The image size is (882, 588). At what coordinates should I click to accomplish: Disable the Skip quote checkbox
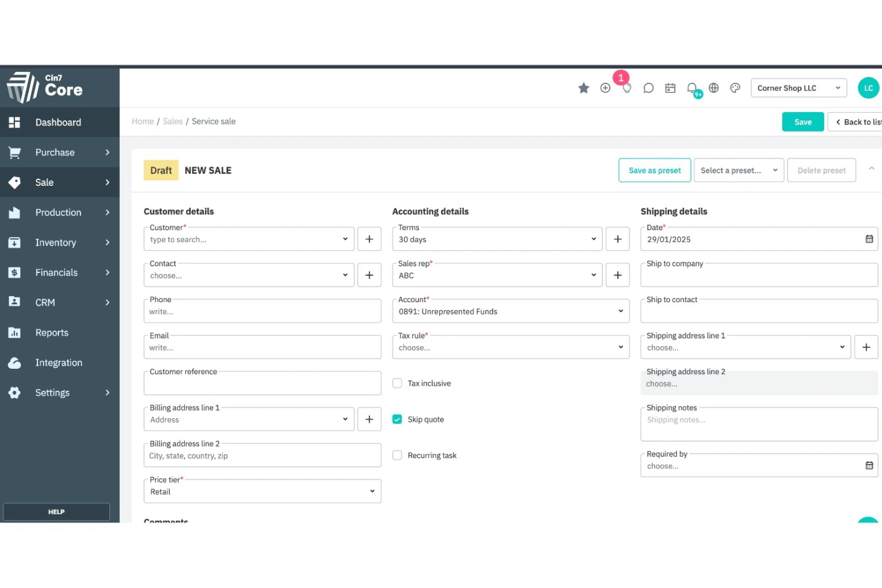pyautogui.click(x=397, y=419)
